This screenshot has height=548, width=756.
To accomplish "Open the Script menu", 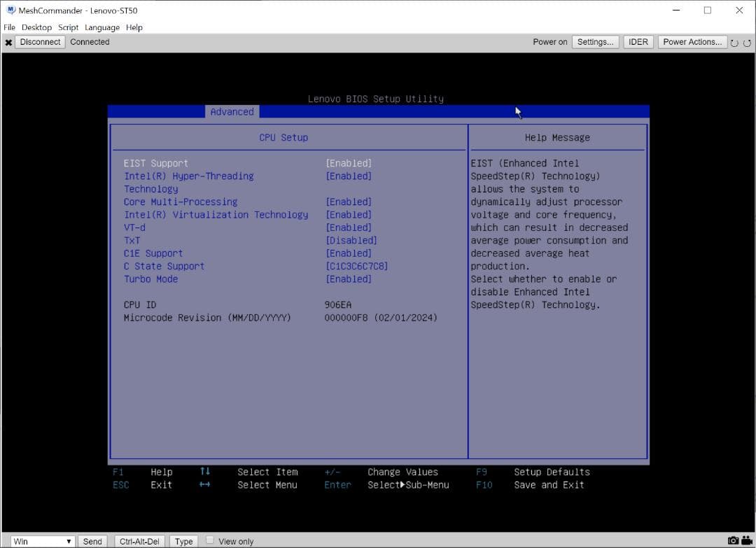I will (68, 27).
